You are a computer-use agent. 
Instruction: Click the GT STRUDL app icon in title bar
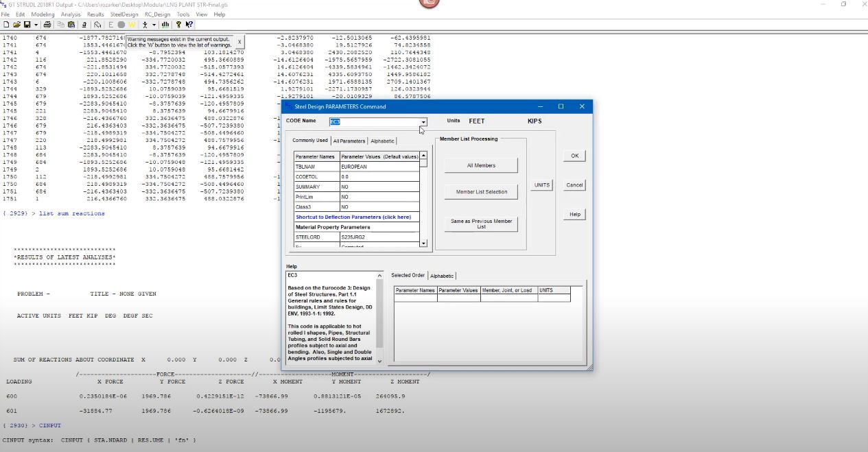point(3,4)
